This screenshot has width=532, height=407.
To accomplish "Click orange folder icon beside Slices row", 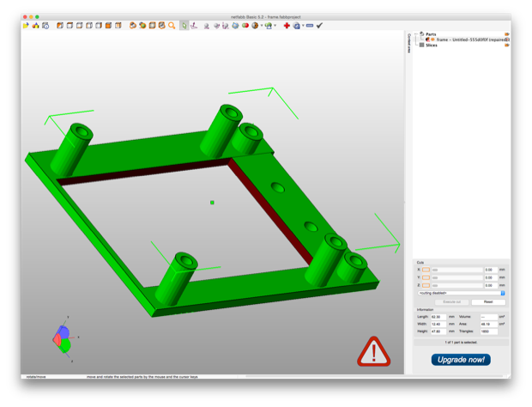I will click(507, 46).
